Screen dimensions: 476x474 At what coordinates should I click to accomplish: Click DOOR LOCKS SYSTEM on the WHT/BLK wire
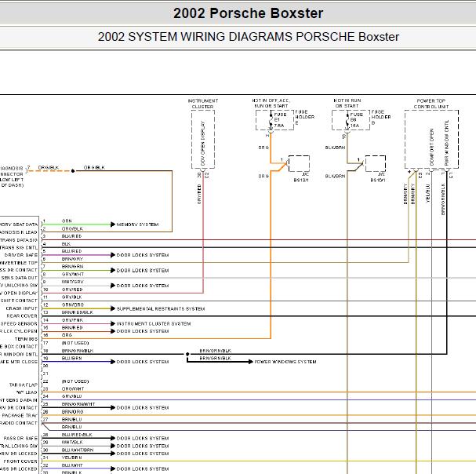coord(143,447)
